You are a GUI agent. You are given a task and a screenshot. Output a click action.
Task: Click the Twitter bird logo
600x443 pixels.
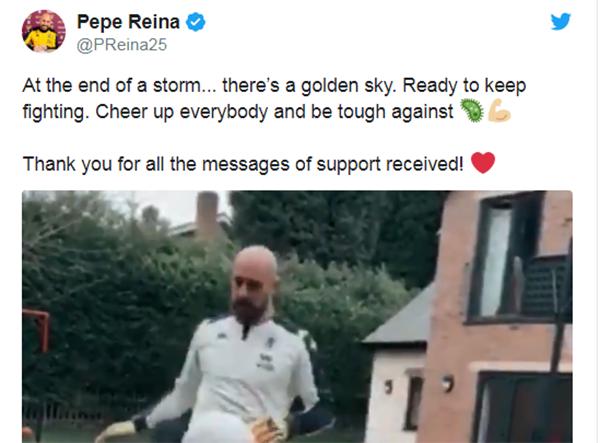pos(561,21)
